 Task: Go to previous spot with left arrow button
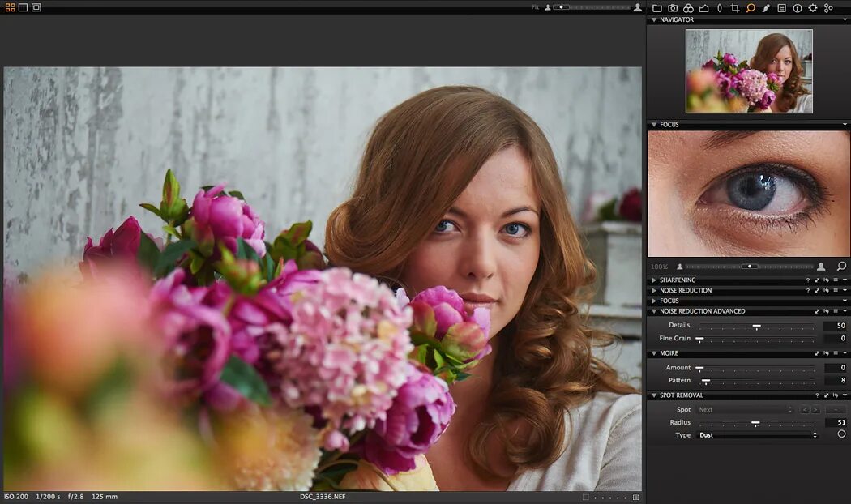pyautogui.click(x=805, y=410)
